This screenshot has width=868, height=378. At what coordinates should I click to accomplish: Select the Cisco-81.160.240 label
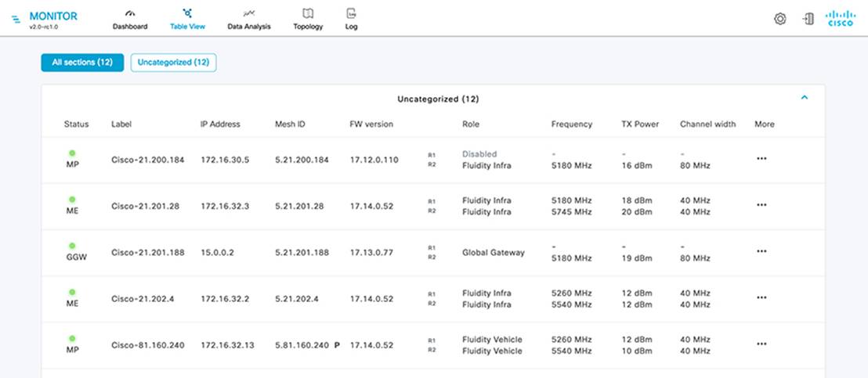[148, 345]
